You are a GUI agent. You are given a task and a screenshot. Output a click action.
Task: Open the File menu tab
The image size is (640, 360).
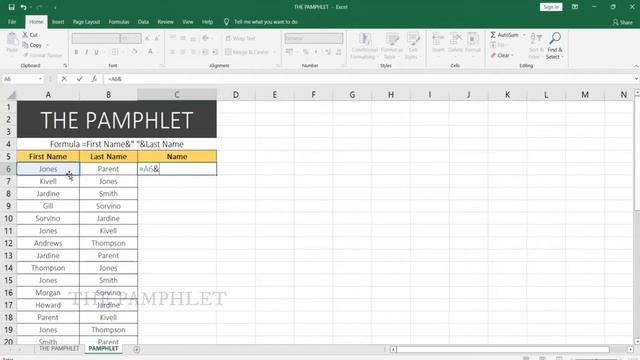pos(12,22)
